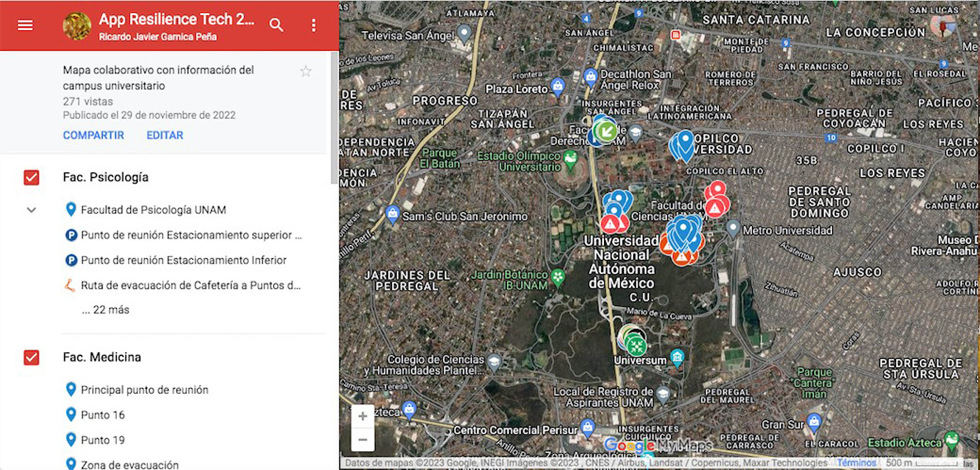
Task: Click parking icon beside Estacionamiento superior
Action: [71, 235]
